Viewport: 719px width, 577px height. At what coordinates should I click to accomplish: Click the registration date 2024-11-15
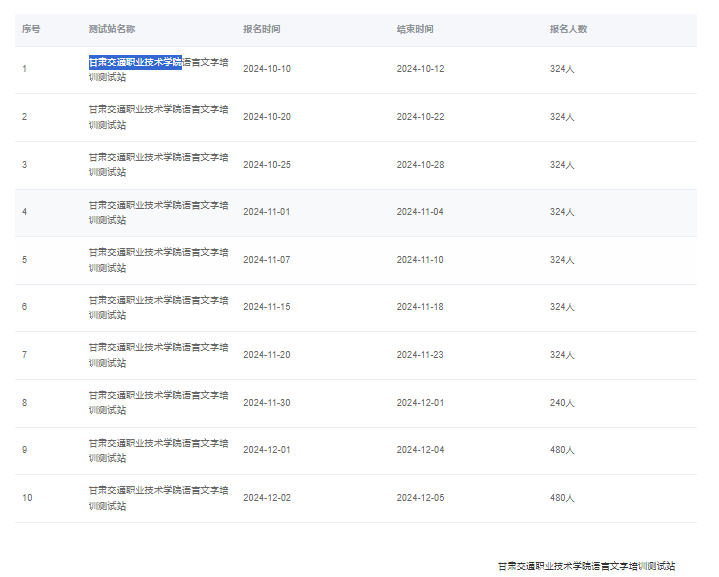click(267, 307)
